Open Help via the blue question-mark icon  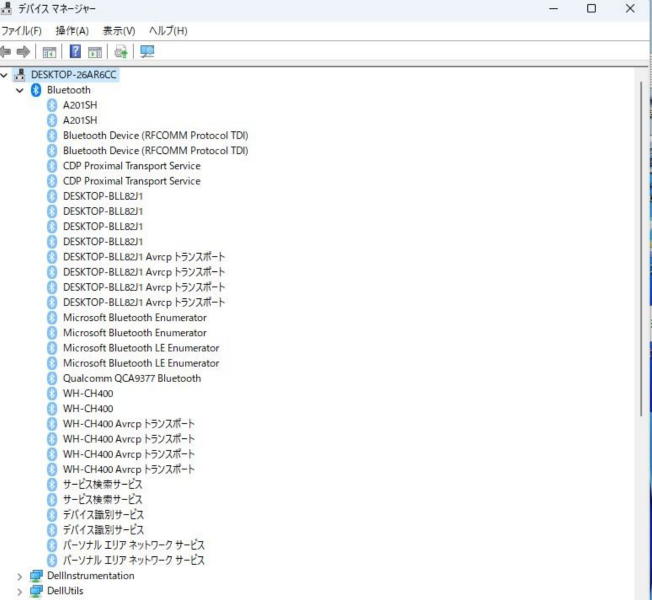coord(75,52)
